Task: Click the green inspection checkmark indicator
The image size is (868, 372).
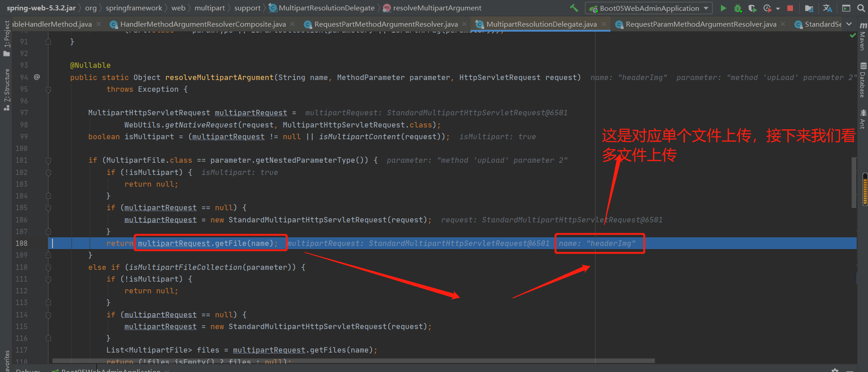Action: (853, 35)
